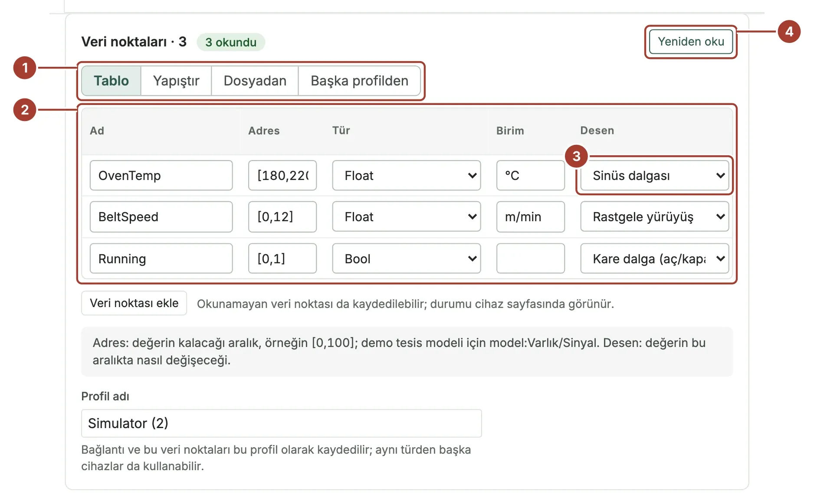Click the Profil adı label
814x504 pixels.
(105, 396)
